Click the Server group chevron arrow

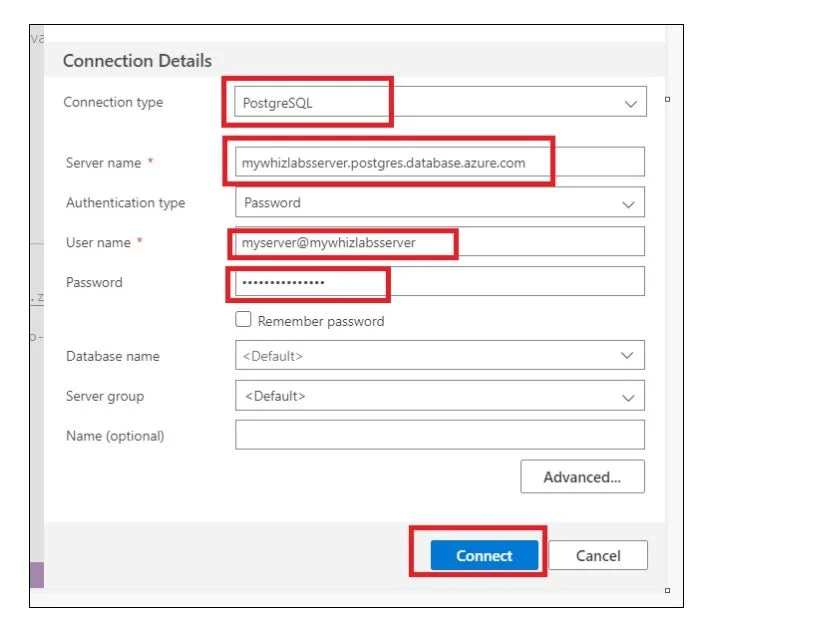(x=628, y=398)
